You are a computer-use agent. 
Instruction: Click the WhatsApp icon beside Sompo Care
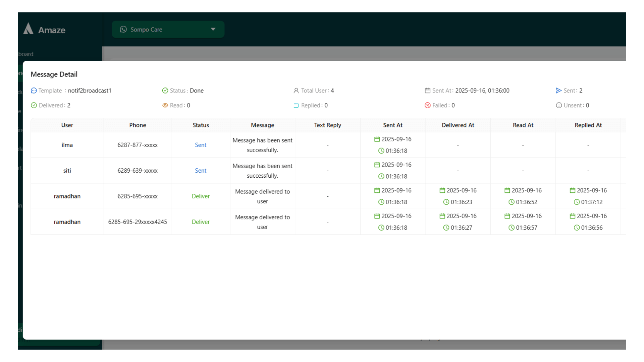coord(123,29)
